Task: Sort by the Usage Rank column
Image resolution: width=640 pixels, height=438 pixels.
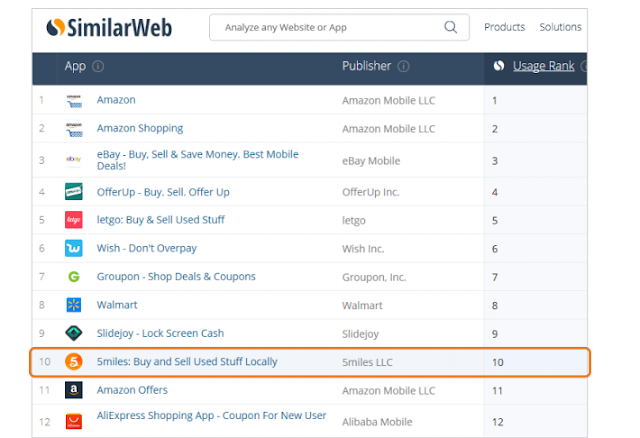Action: tap(543, 66)
